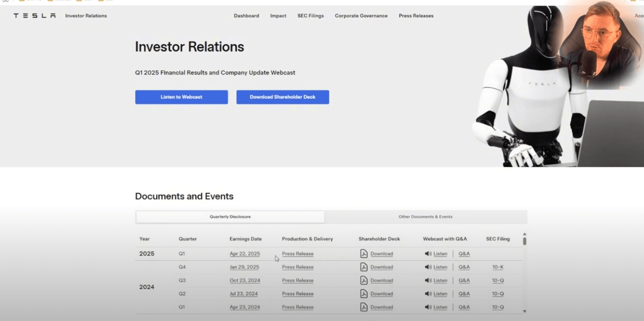Click Download link in the Q3 2024 row

(x=381, y=280)
